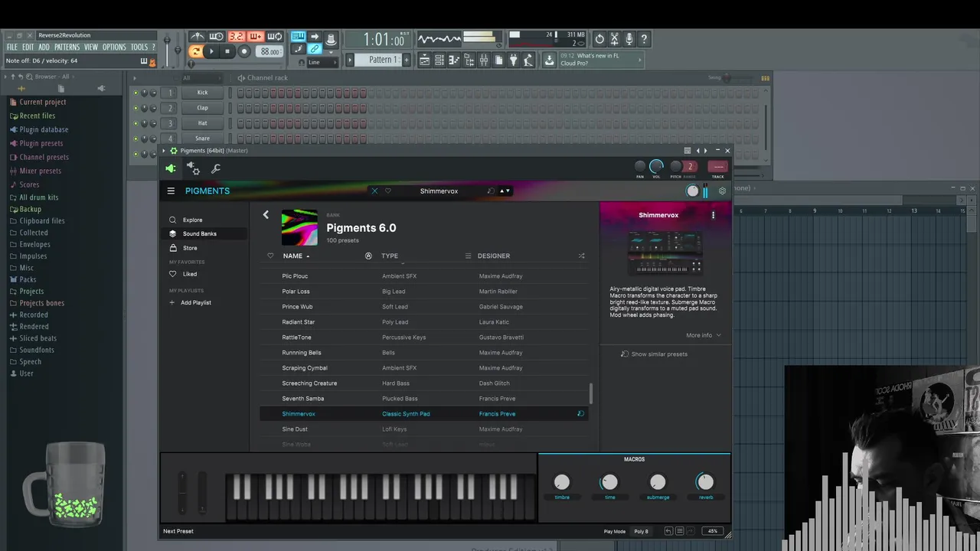Viewport: 980px width, 551px height.
Task: Open the 45% zoom dropdown in Pigments
Action: point(712,531)
